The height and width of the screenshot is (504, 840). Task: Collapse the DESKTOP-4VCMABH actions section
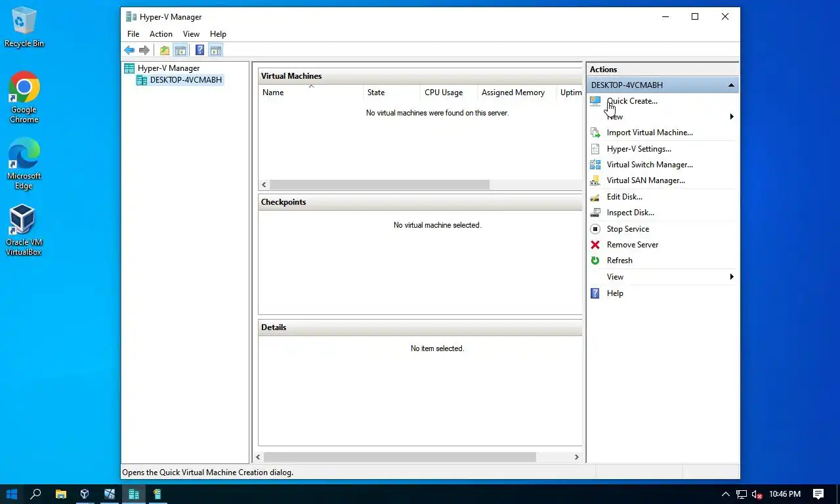(731, 85)
